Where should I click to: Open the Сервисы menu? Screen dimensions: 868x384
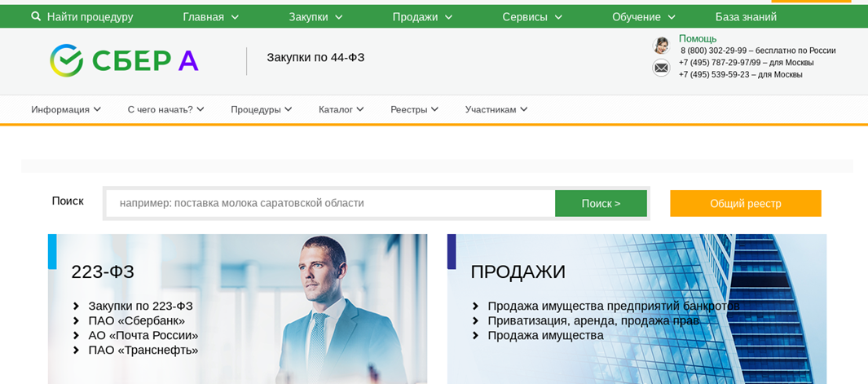point(525,17)
